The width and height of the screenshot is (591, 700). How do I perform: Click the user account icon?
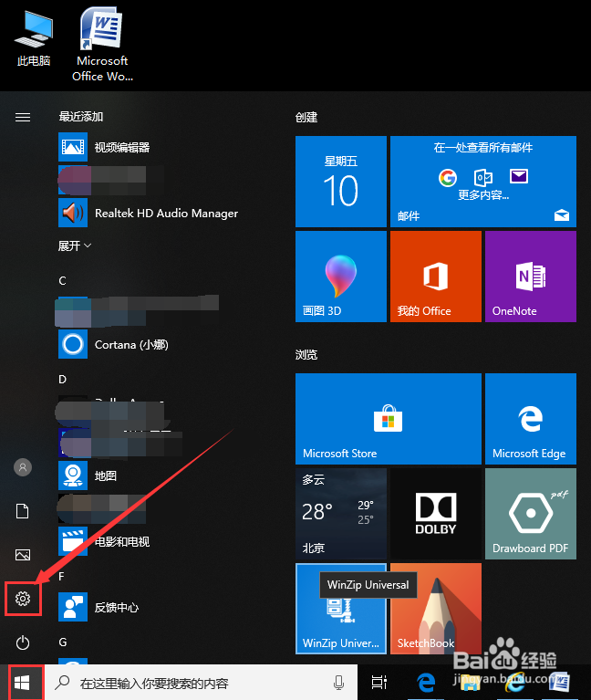click(x=23, y=467)
